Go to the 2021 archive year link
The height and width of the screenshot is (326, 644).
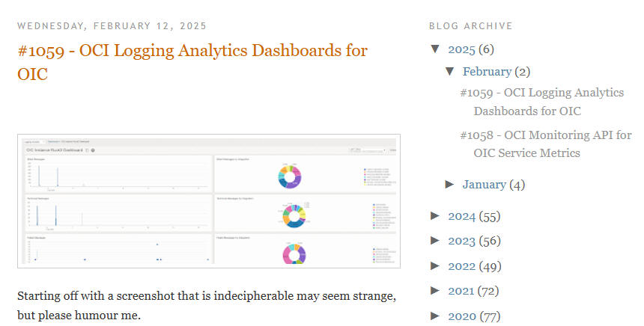click(461, 291)
